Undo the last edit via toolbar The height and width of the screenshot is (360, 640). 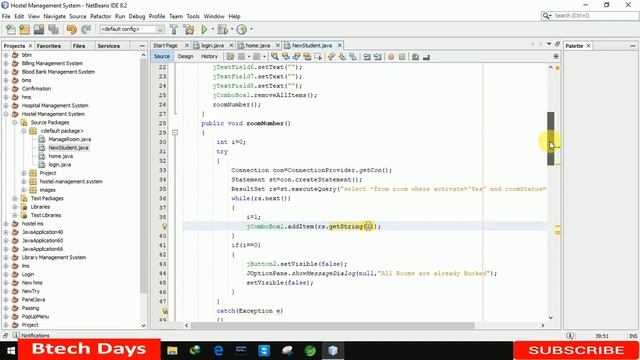pyautogui.click(x=72, y=29)
